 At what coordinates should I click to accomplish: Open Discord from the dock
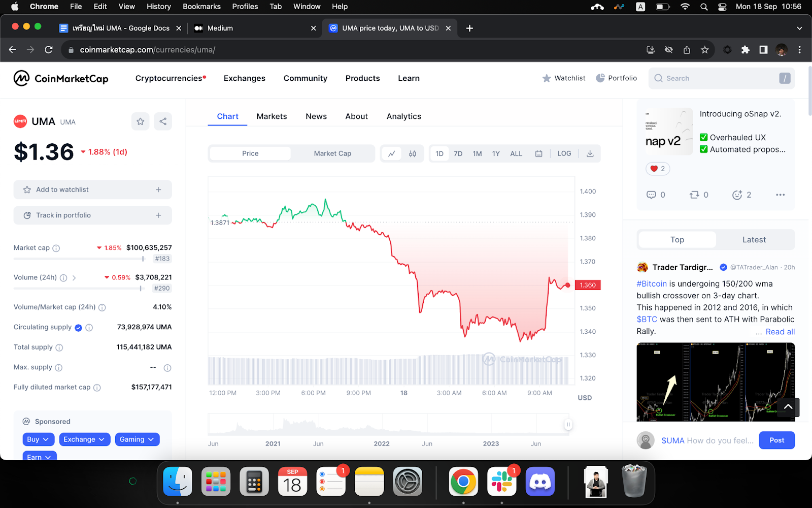click(540, 482)
